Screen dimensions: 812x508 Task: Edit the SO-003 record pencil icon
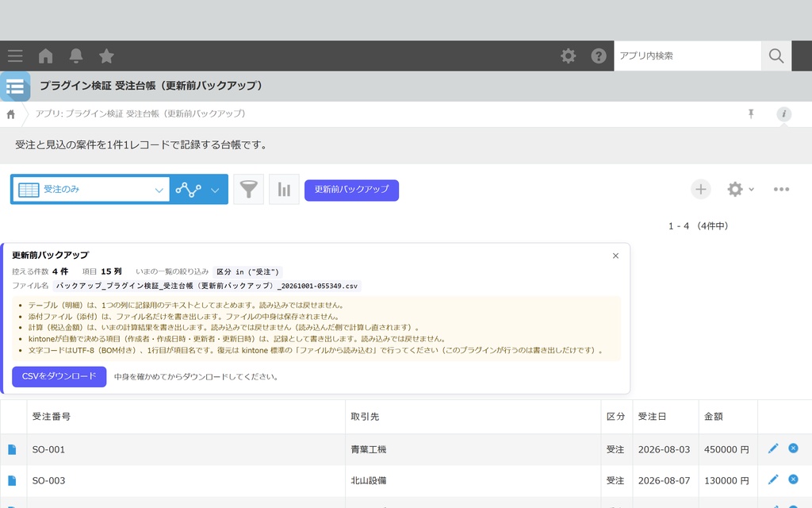[773, 479]
